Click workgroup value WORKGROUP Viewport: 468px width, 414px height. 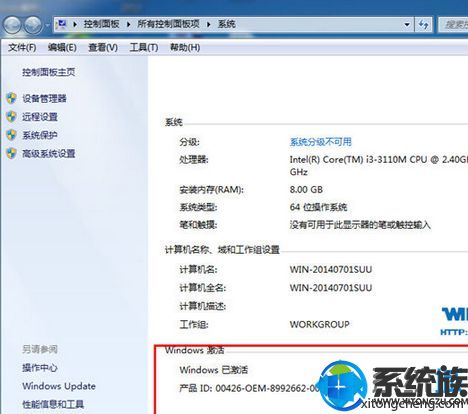pyautogui.click(x=320, y=324)
